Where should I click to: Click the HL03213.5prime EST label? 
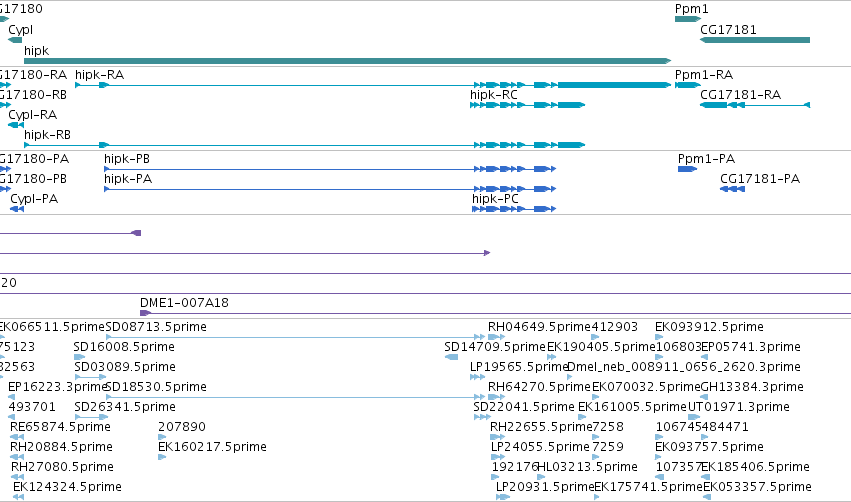click(587, 467)
